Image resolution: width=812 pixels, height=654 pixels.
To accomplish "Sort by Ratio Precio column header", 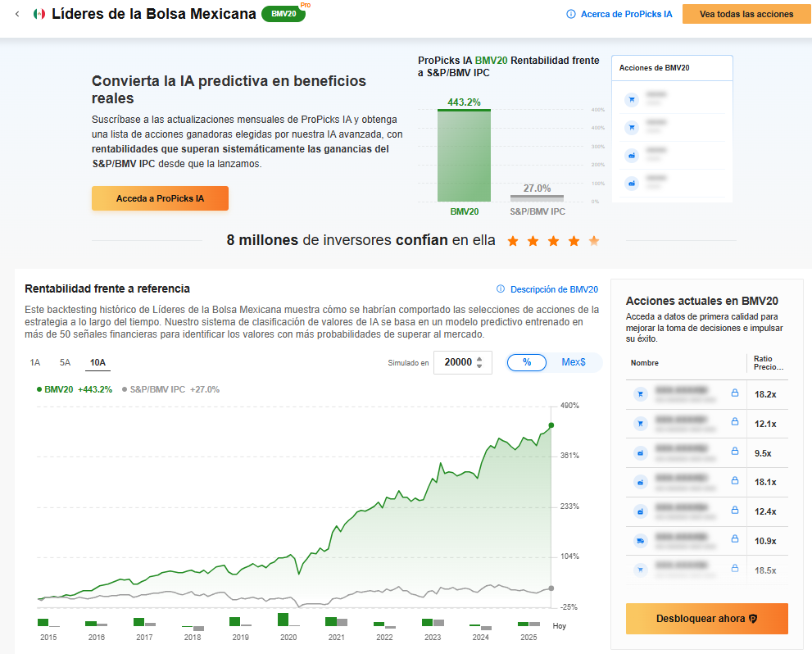I will (769, 363).
